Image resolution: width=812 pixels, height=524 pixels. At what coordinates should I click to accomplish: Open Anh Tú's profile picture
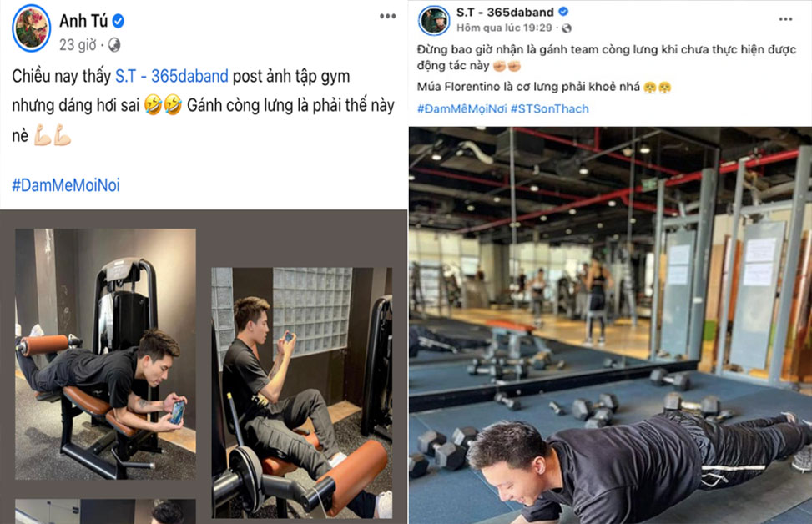click(x=31, y=29)
